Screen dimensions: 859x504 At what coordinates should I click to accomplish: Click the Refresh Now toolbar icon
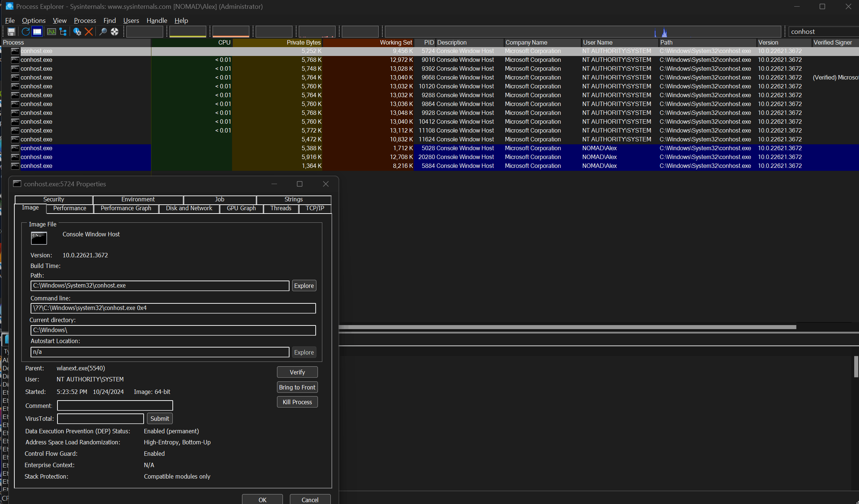[25, 32]
